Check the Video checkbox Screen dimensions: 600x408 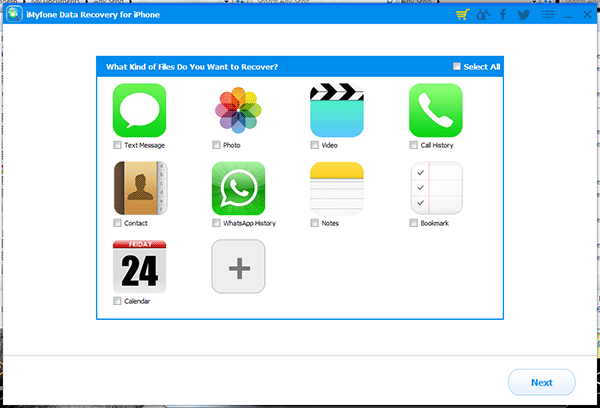(315, 145)
